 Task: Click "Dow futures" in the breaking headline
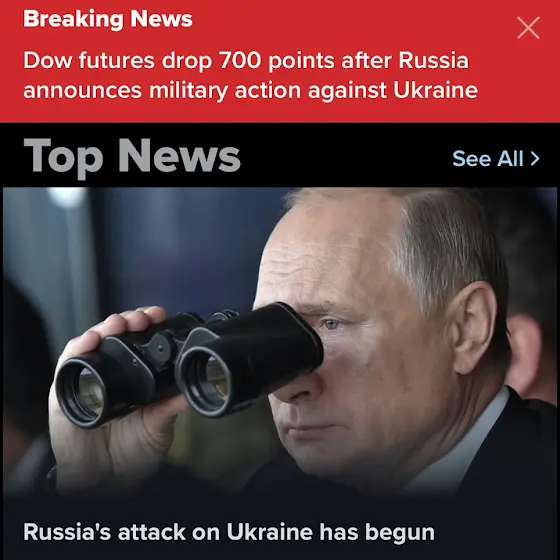tap(89, 60)
